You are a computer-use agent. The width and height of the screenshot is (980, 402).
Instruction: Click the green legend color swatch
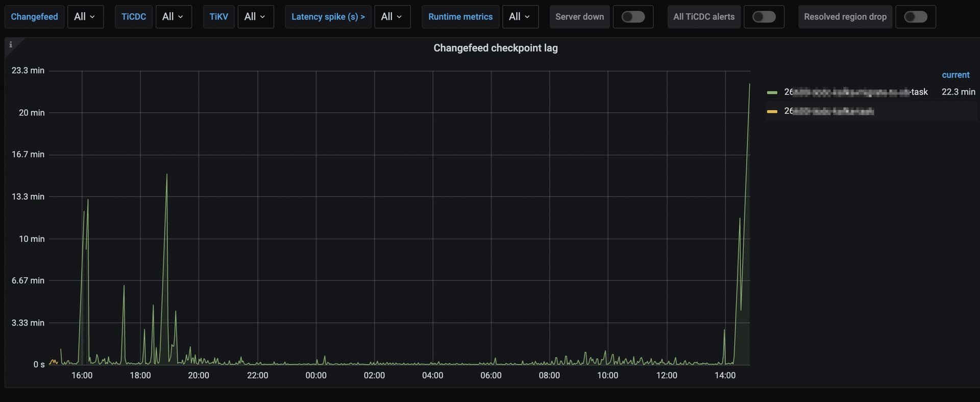772,92
